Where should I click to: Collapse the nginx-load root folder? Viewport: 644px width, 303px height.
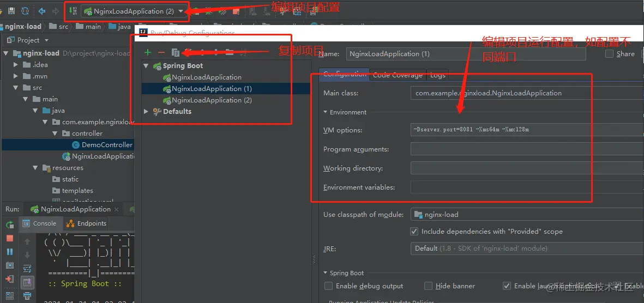click(6, 53)
